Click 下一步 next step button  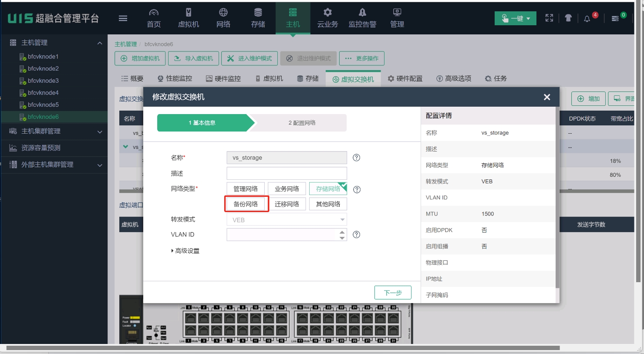point(393,293)
